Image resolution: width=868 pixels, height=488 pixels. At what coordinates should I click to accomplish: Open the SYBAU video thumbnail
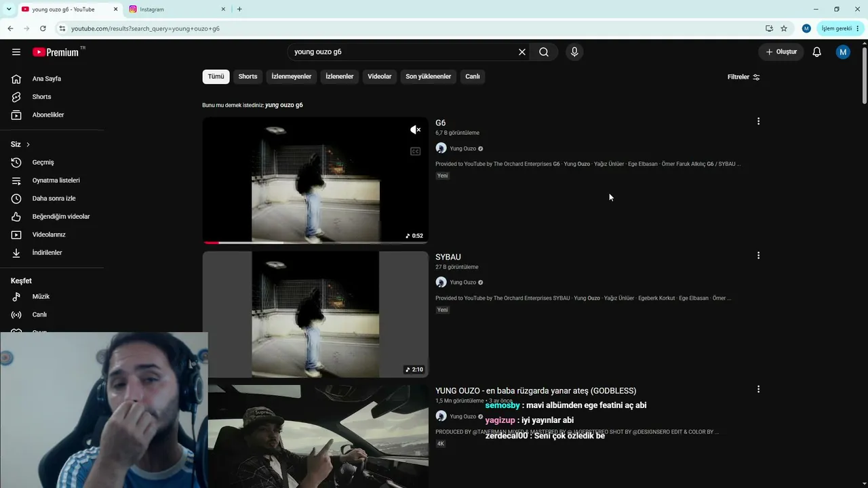tap(315, 314)
